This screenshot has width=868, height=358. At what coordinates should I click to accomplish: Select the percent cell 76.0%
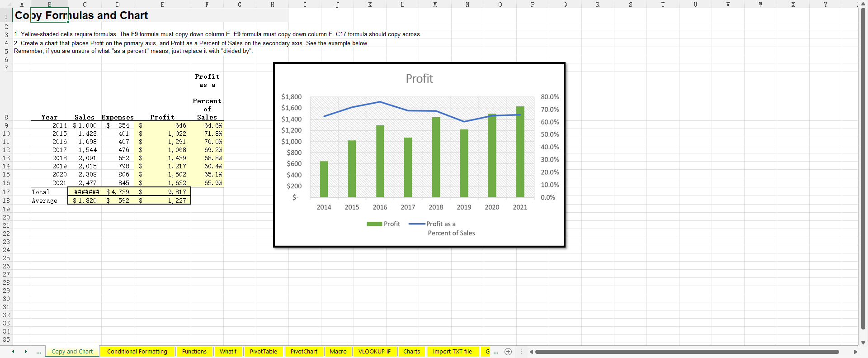tap(207, 142)
